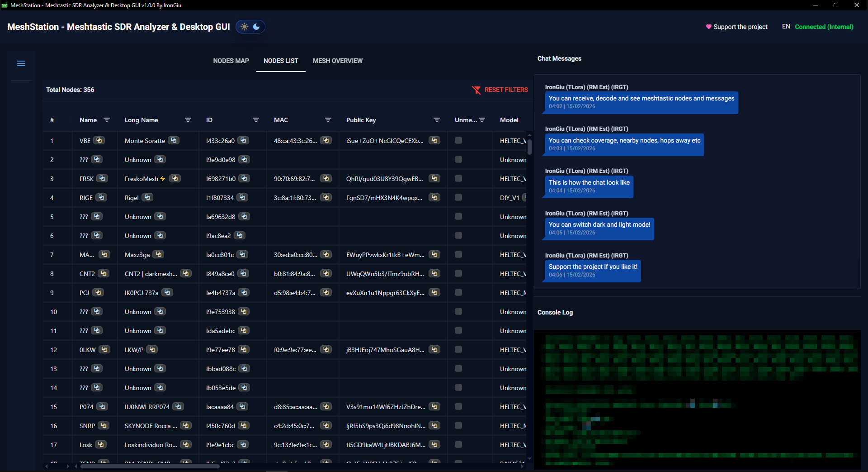Copy node ID !9e77ee78
This screenshot has width=868, height=472.
pos(244,349)
